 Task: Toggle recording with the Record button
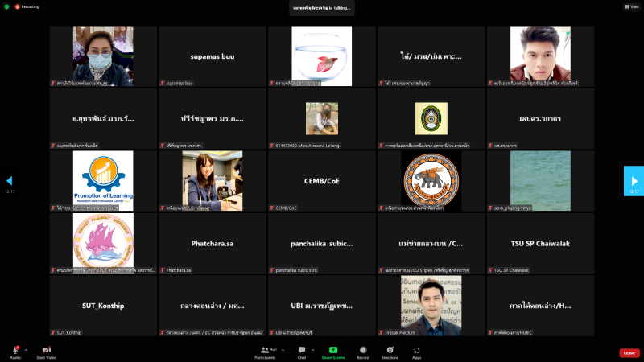pyautogui.click(x=363, y=351)
